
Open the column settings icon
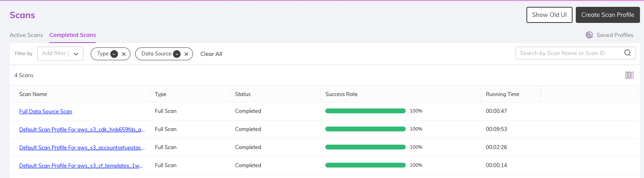[x=630, y=75]
